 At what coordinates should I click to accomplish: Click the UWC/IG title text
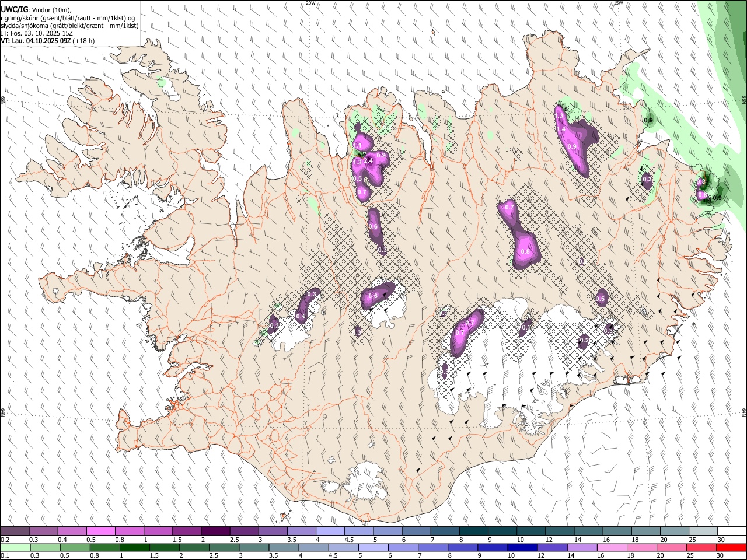14,10
